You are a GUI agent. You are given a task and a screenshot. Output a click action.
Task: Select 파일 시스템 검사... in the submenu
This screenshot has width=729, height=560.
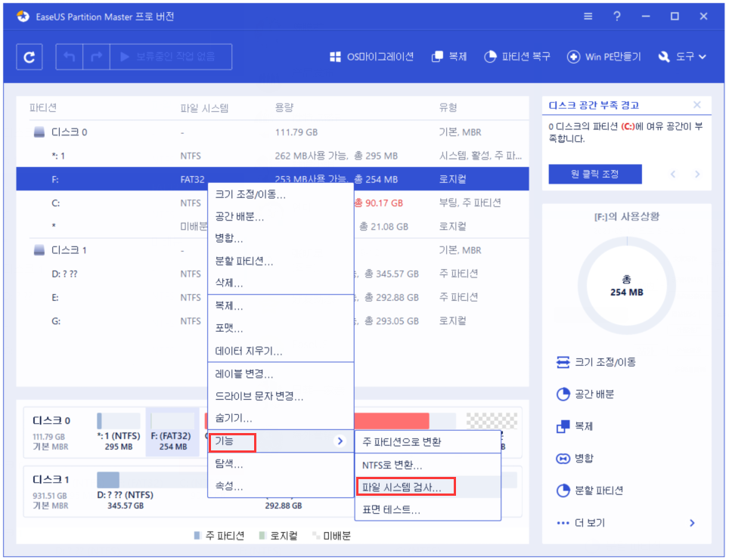pyautogui.click(x=428, y=487)
